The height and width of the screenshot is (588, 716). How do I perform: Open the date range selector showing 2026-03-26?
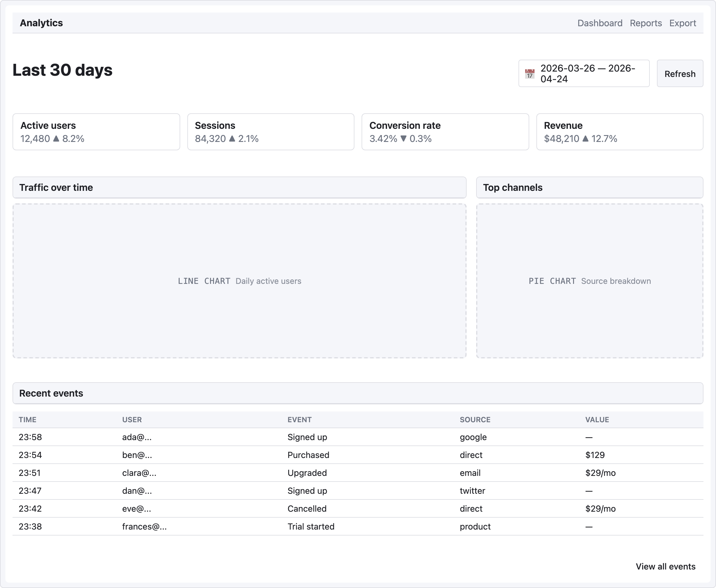(584, 73)
